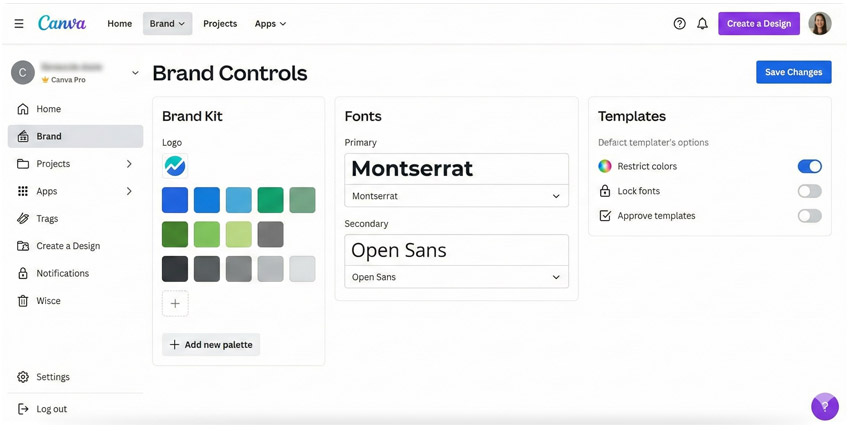Open the notifications bell icon
Image resolution: width=850 pixels, height=431 pixels.
702,23
